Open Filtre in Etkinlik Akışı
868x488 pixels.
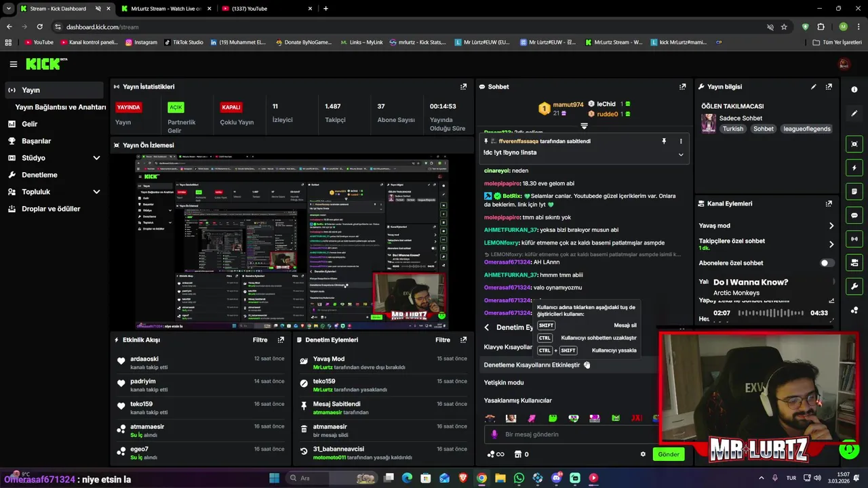click(260, 340)
